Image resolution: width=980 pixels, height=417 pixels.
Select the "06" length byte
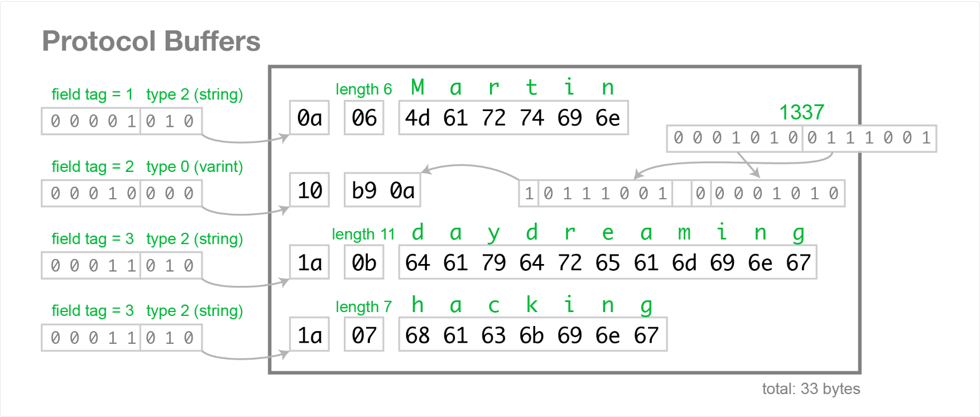tap(364, 118)
